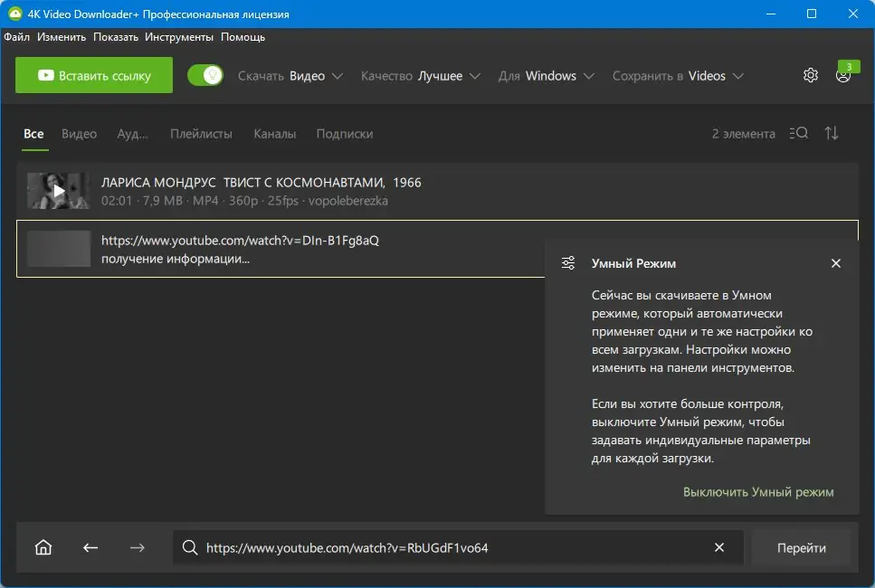The image size is (875, 588).
Task: Click the 2 элемента counter text
Action: pos(743,134)
